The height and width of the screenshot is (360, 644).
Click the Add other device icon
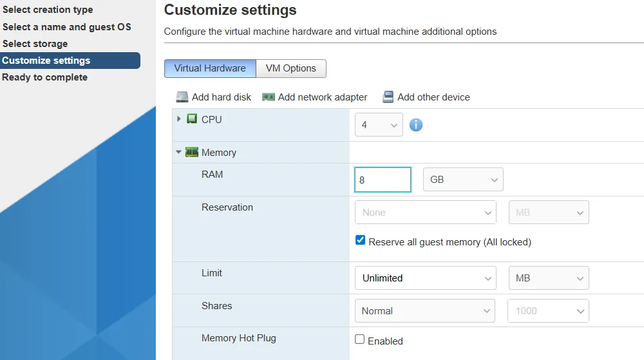point(388,97)
